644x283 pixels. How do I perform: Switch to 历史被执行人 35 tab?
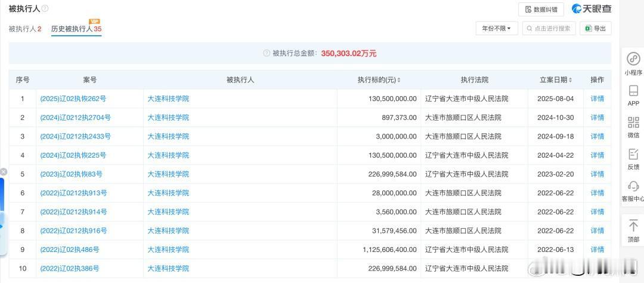click(x=76, y=29)
